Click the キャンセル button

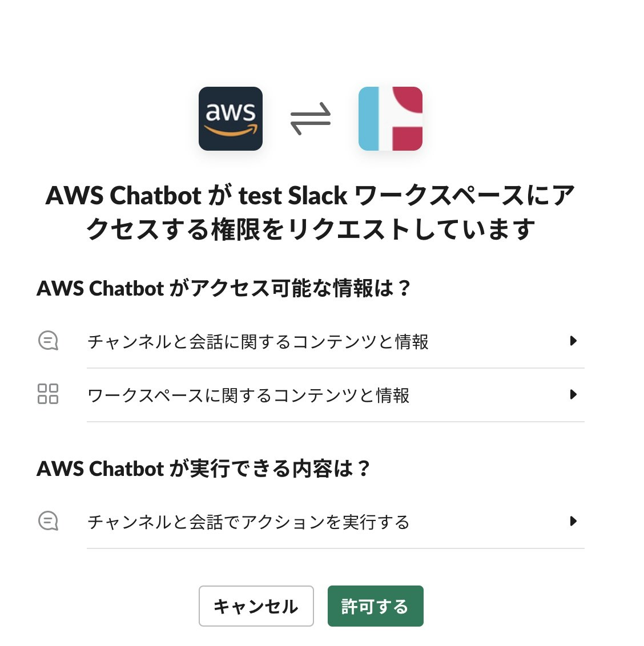click(x=256, y=606)
